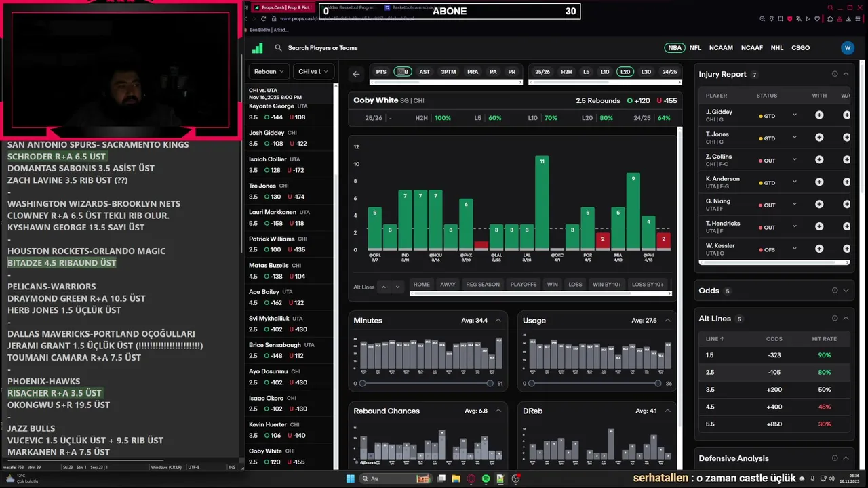Expand the Odds panel

(846, 291)
